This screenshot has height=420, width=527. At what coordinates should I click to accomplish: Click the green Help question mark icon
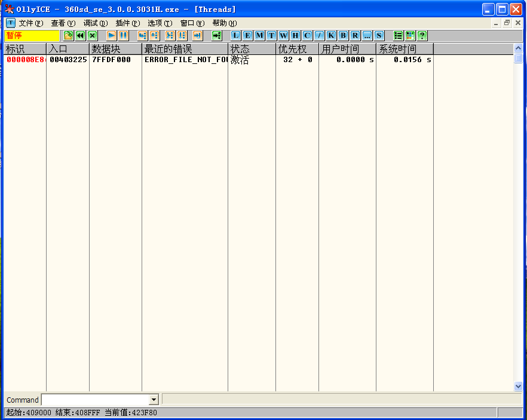422,36
